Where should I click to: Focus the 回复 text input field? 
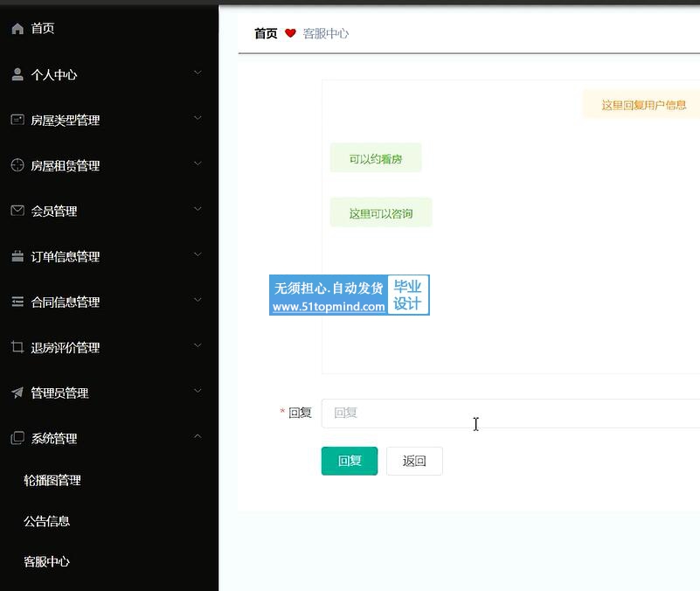pos(510,414)
